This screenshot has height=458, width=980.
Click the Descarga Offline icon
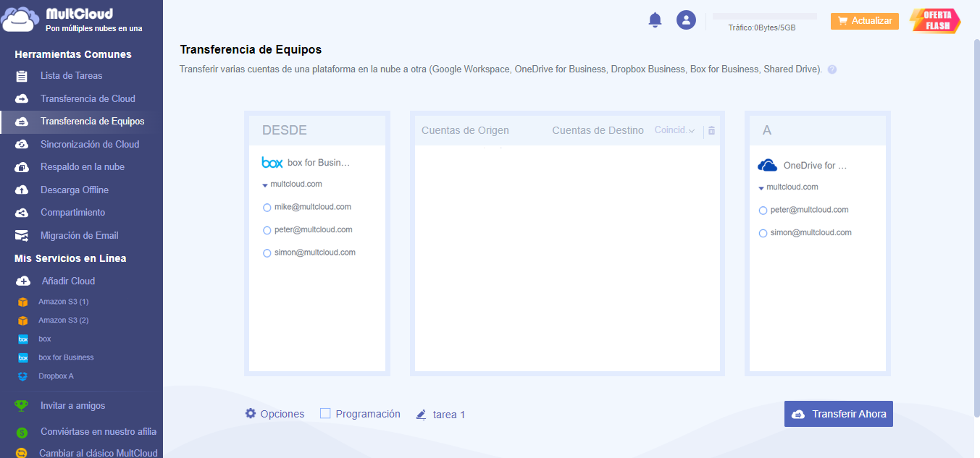click(x=22, y=190)
